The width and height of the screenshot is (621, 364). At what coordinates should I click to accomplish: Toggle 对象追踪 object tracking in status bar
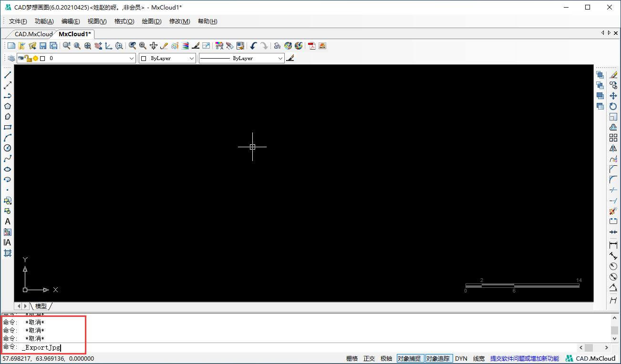(438, 358)
